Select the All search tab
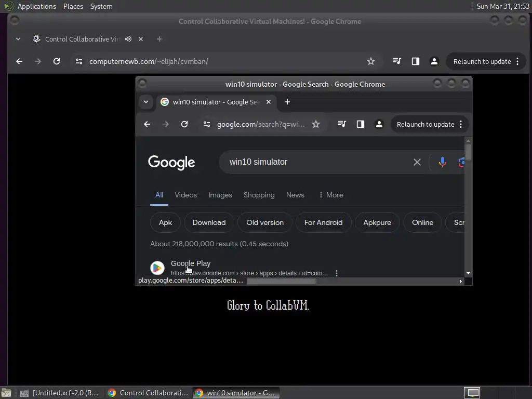The image size is (532, 399). pyautogui.click(x=159, y=195)
